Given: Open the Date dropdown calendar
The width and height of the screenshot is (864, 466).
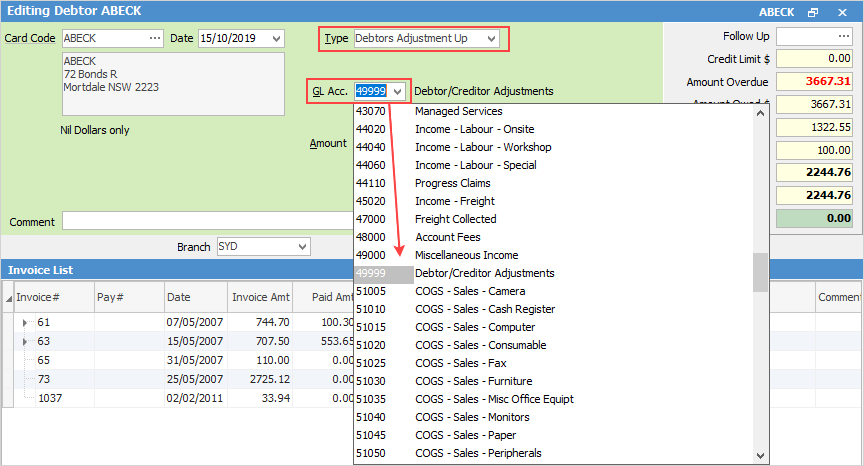Looking at the screenshot, I should (x=276, y=38).
